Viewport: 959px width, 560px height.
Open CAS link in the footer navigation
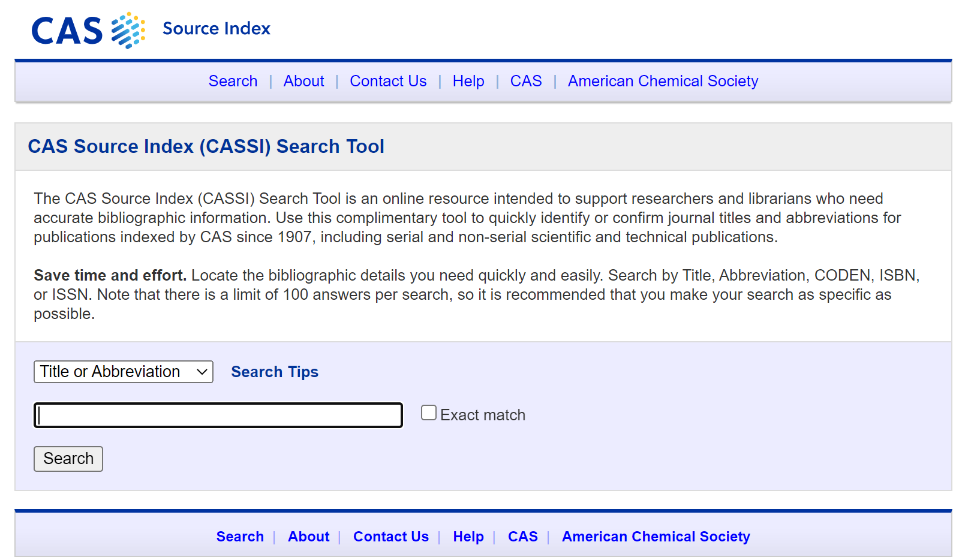[x=522, y=537]
